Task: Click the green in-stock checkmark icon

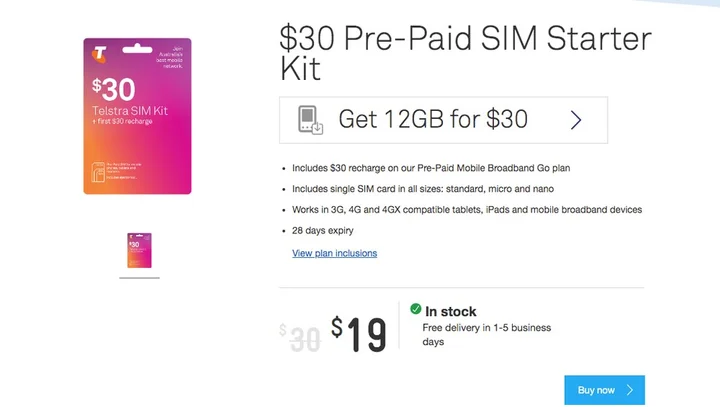Action: (x=415, y=311)
